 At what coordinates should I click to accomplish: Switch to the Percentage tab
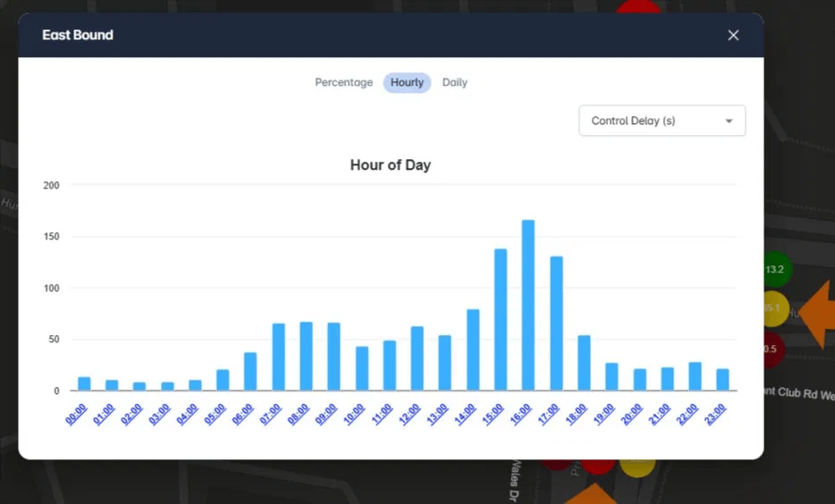tap(343, 82)
